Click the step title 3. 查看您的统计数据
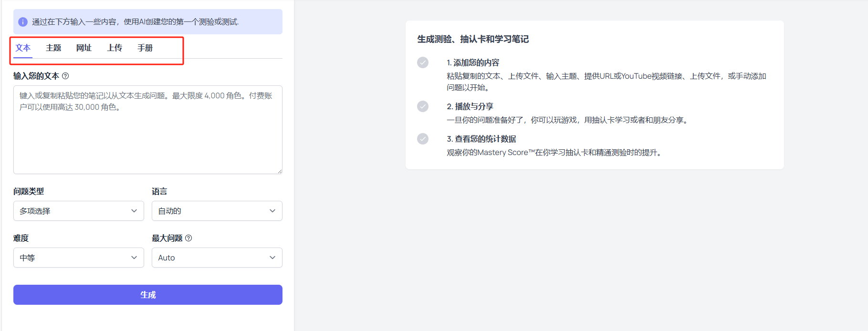 [481, 139]
